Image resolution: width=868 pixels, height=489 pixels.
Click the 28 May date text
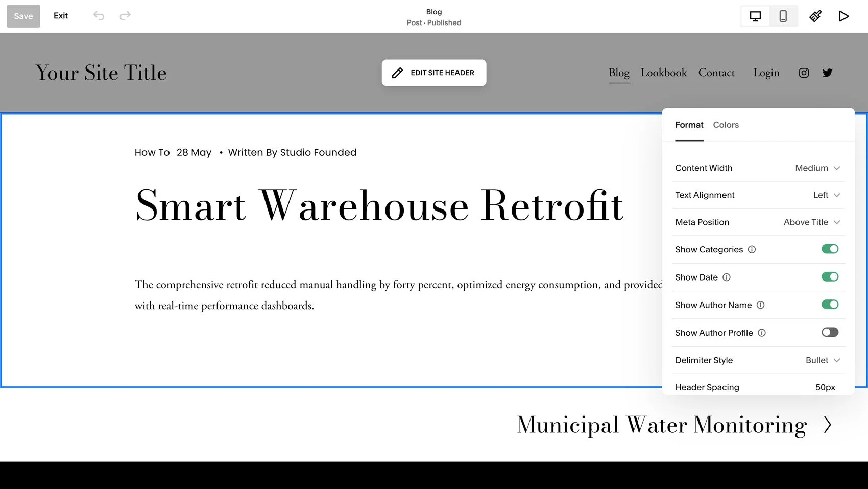coord(194,153)
